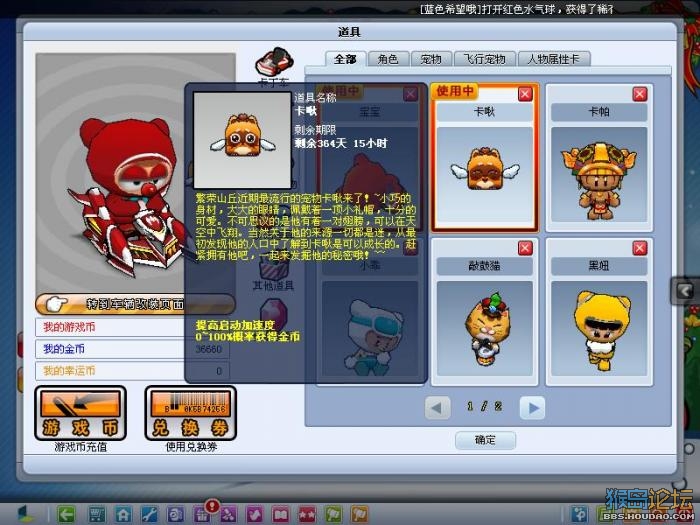
Task: Go to previous item page arrow
Action: click(x=438, y=408)
